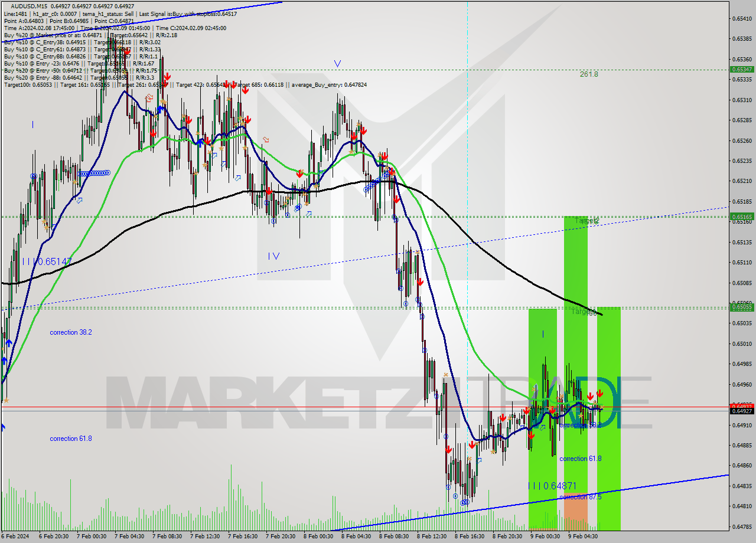The height and width of the screenshot is (543, 756).
Task: Click the '8 Feb 16:30' time axis label
Action: 470,537
